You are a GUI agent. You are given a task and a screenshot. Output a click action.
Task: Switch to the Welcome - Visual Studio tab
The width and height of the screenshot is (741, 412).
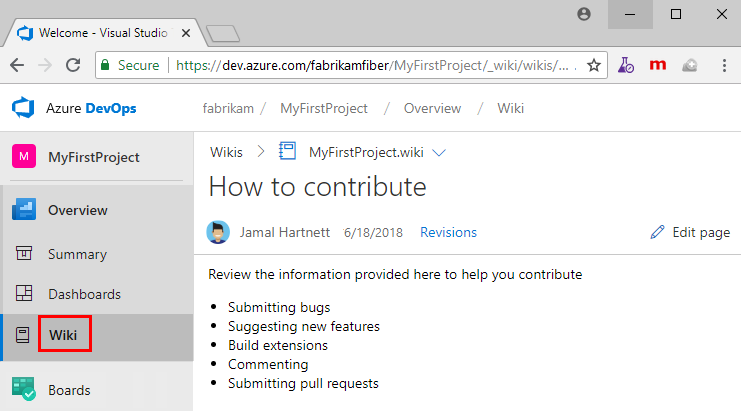pos(100,32)
